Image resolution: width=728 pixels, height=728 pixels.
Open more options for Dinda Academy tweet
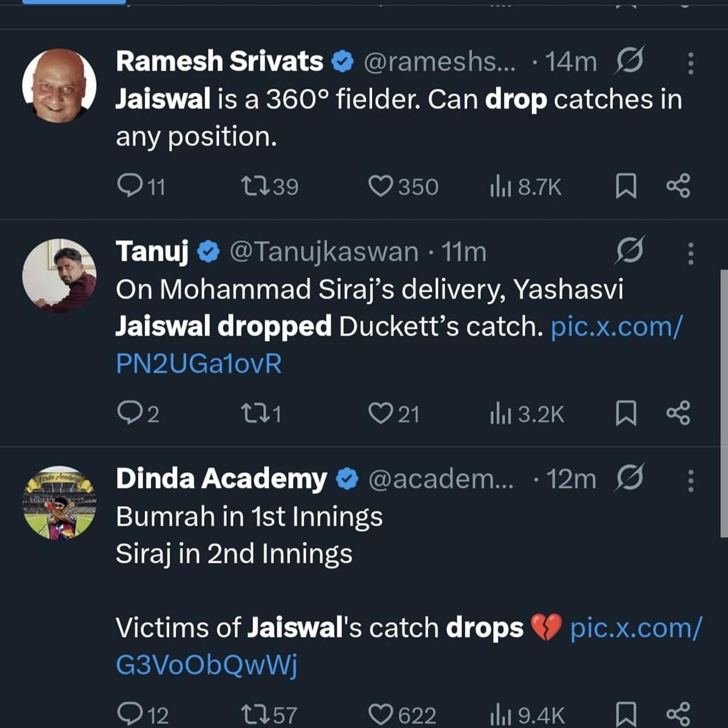tap(690, 480)
